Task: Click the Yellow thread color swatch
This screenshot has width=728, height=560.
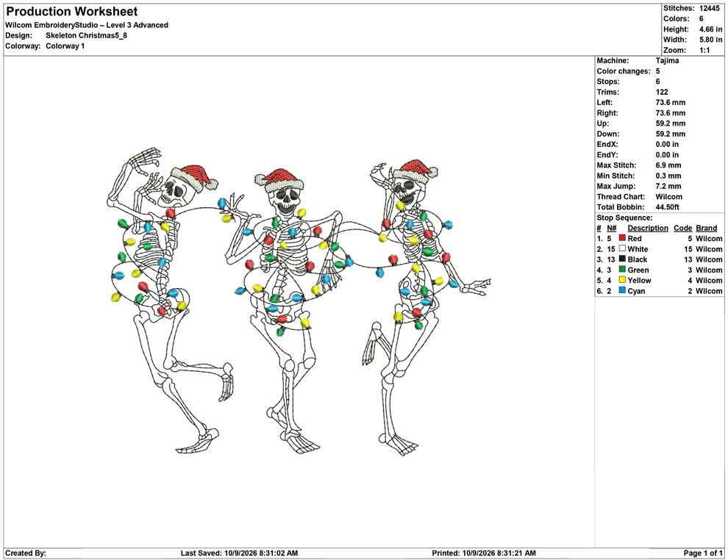Action: (622, 280)
